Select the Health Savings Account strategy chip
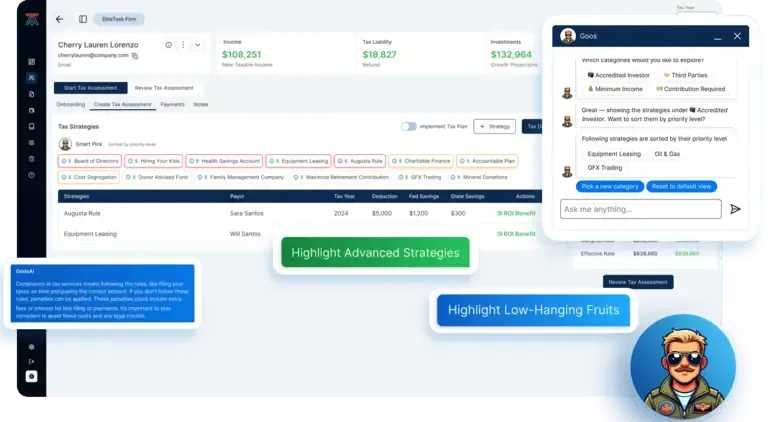Screen dimensions: 768x422 coord(224,161)
